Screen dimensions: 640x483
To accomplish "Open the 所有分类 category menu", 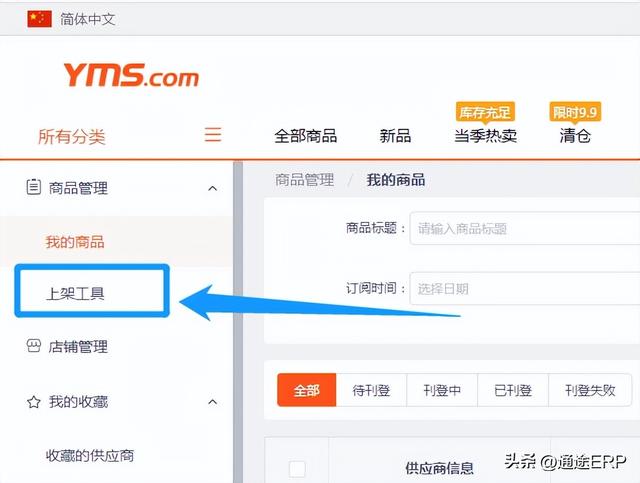I will coord(72,136).
